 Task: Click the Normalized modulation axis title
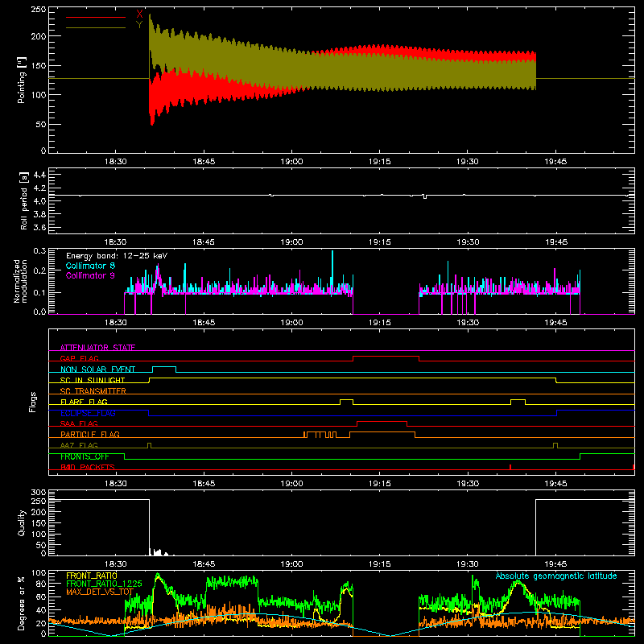[20, 281]
